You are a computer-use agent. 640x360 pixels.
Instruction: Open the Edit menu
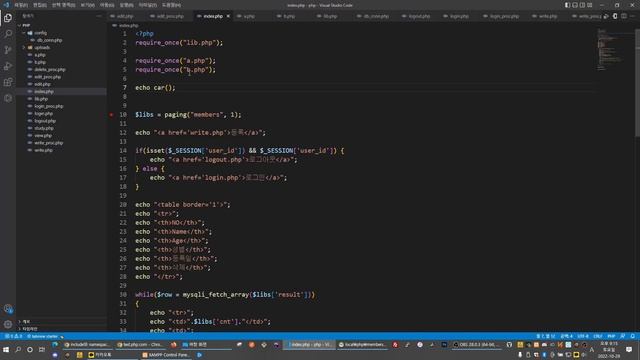[40, 5]
